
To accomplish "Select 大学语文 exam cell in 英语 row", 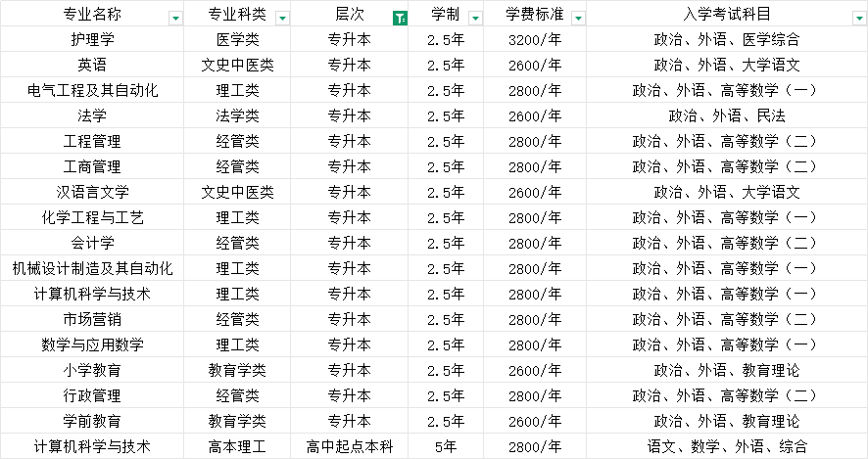I will click(x=727, y=65).
